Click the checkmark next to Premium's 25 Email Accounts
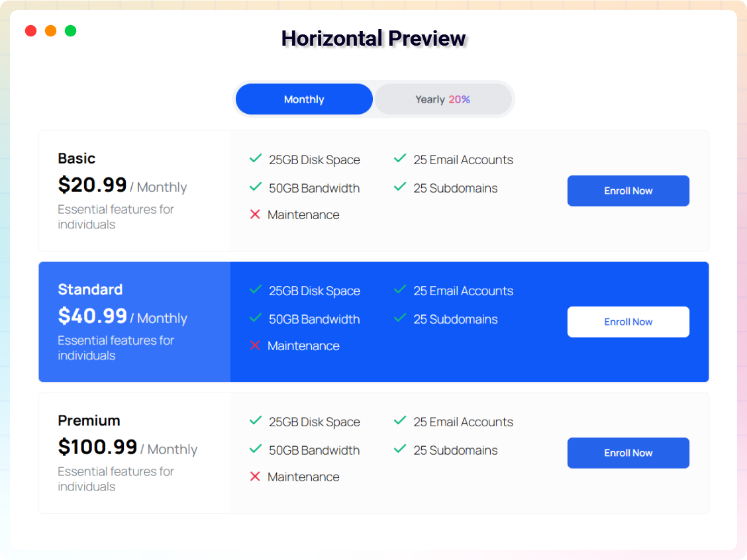The image size is (747, 560). point(400,420)
